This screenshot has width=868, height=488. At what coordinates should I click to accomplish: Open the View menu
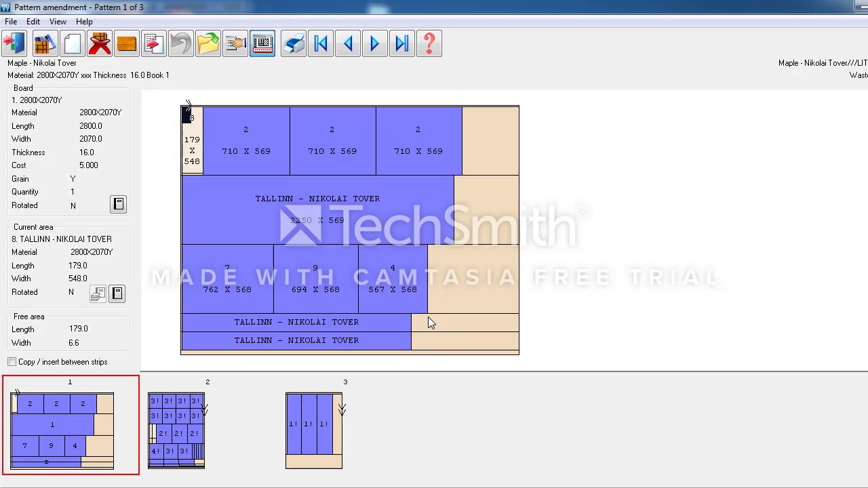coord(58,22)
